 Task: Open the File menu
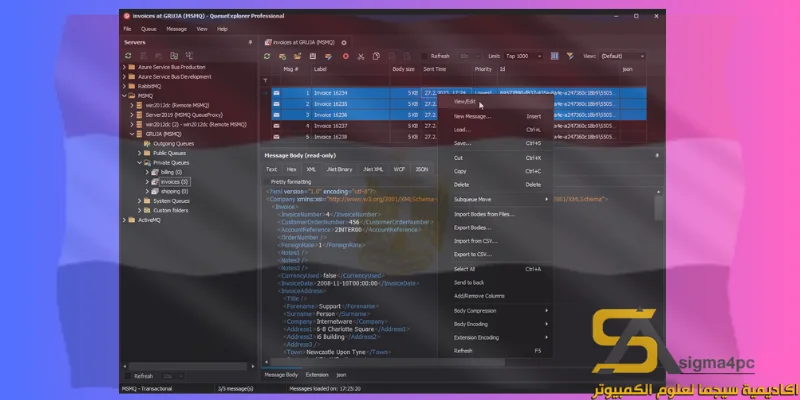point(127,29)
